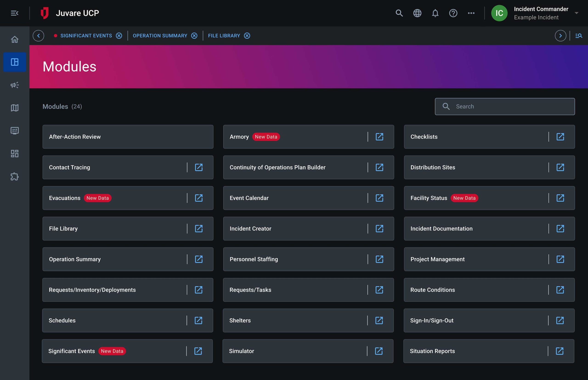
Task: Open Checklists in a new window
Action: pos(560,137)
